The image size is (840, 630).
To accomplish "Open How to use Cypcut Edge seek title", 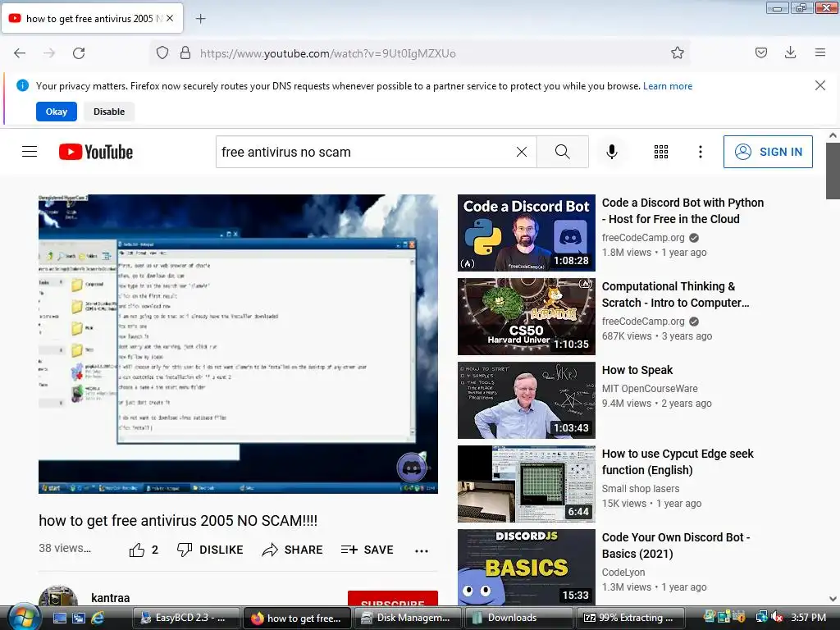I will (x=678, y=462).
